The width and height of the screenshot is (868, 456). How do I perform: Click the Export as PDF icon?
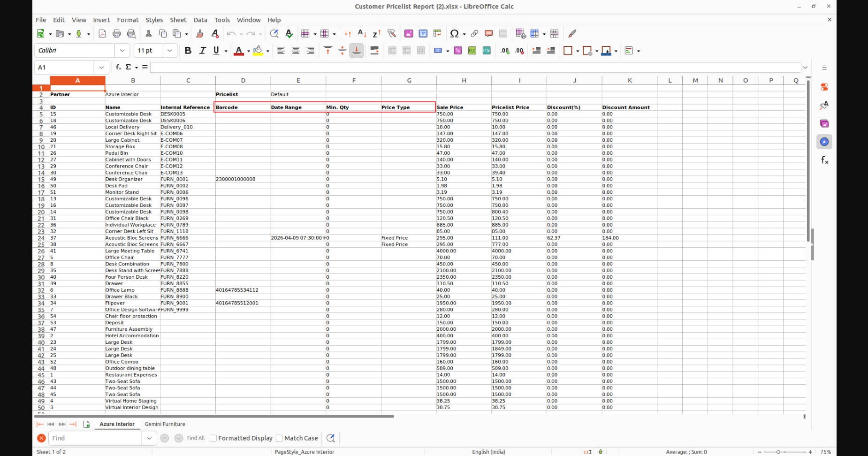(x=102, y=34)
